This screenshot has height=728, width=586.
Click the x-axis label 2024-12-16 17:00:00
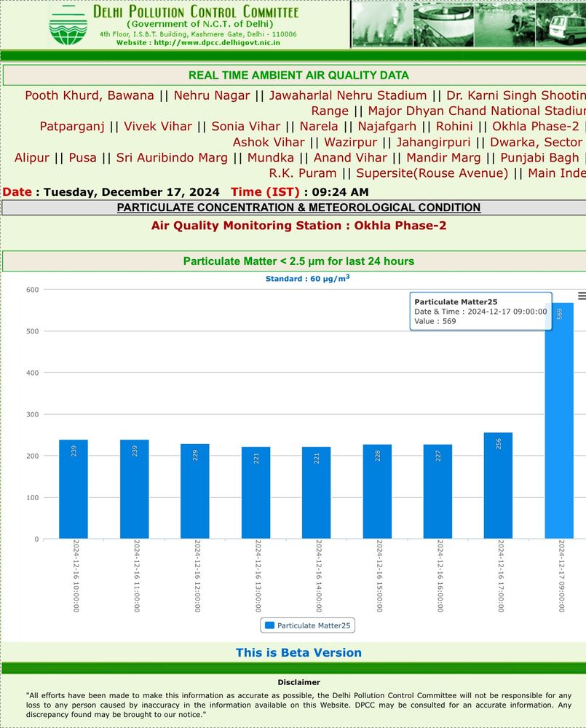pos(501,576)
